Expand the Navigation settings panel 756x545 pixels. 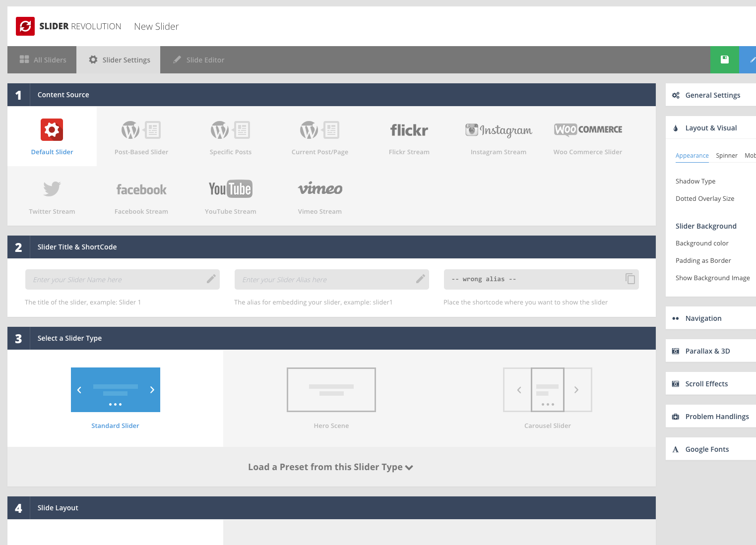point(711,318)
